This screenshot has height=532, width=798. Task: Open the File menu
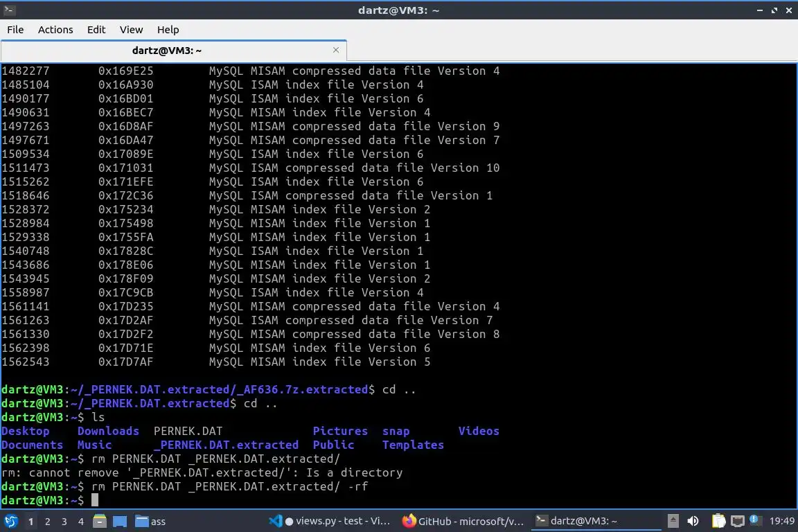[x=15, y=30]
